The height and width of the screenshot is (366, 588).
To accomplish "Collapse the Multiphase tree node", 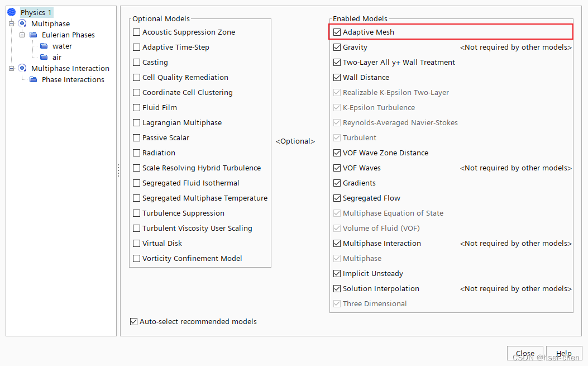I will click(x=12, y=23).
